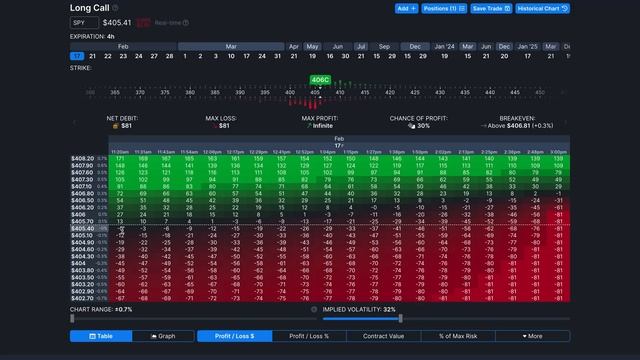
Task: Click the dice icon under Chance of Profit
Action: pos(411,126)
